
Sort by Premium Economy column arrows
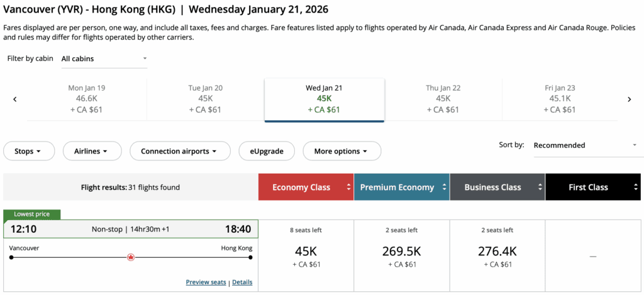tap(445, 187)
